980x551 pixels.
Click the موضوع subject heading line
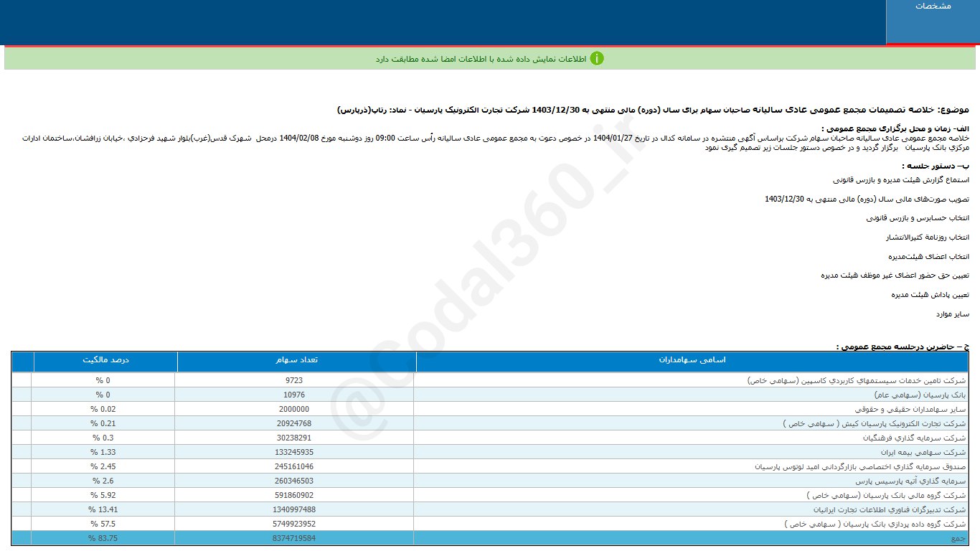653,110
